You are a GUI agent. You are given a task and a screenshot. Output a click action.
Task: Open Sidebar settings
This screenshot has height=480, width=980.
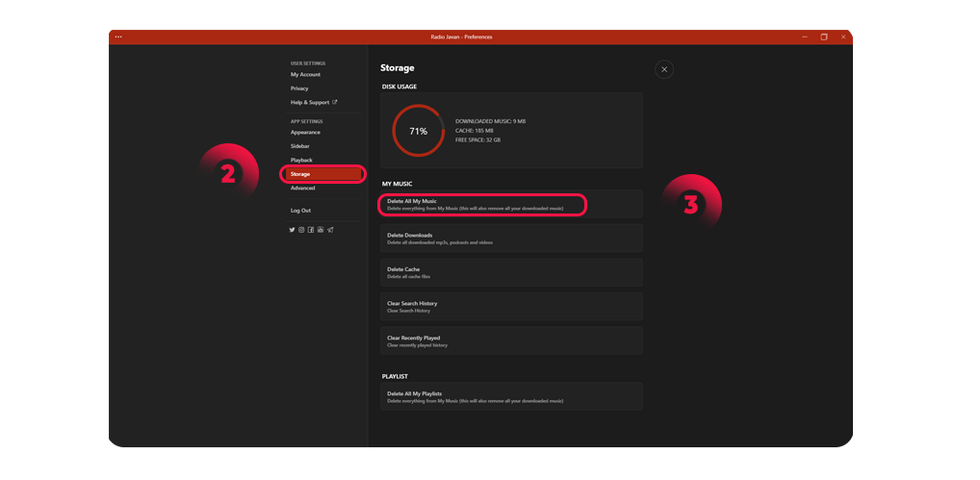(x=300, y=146)
